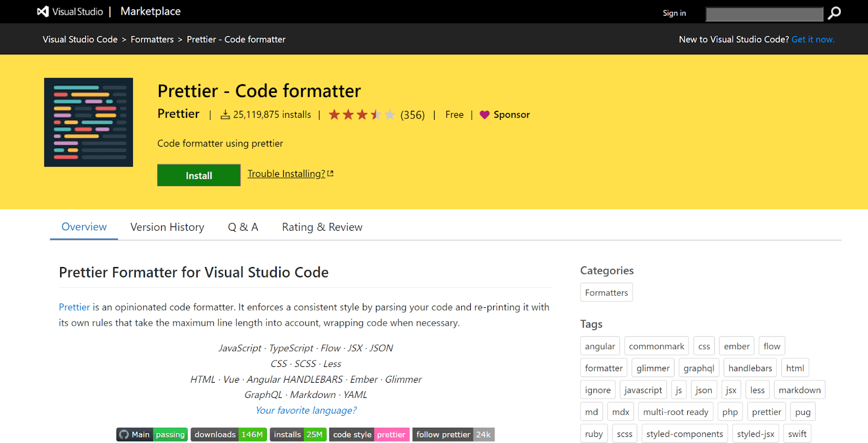Image resolution: width=868 pixels, height=443 pixels.
Task: Click Sign in at the top
Action: click(x=674, y=13)
